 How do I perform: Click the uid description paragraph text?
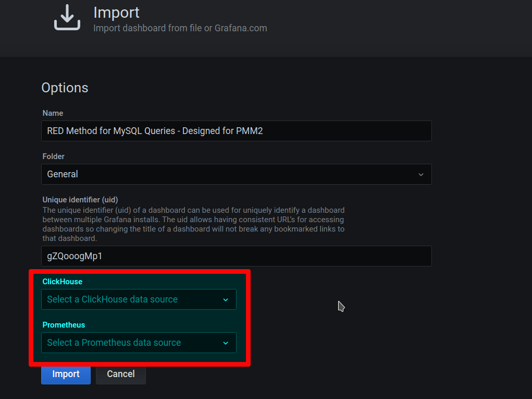pyautogui.click(x=193, y=224)
